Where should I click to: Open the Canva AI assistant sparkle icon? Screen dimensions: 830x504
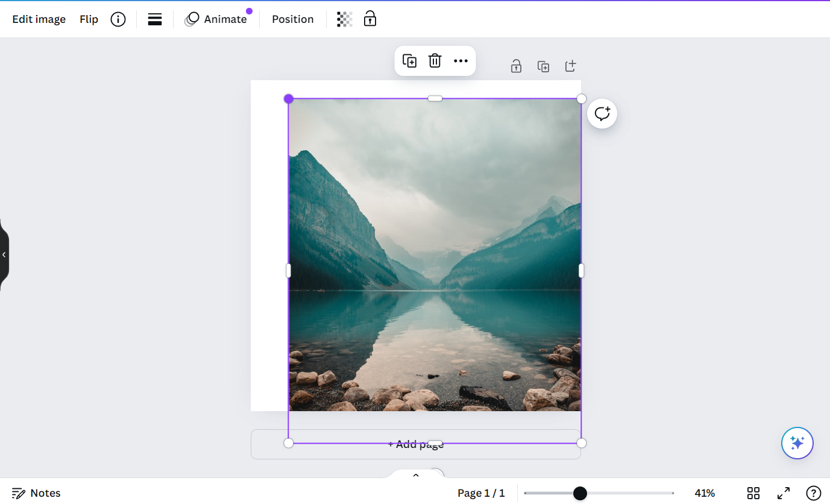click(x=797, y=443)
